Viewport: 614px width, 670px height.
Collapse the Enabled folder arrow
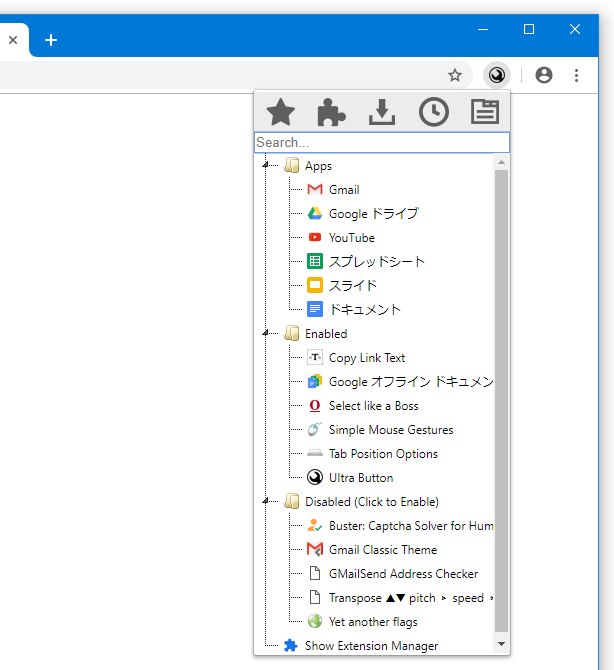265,333
